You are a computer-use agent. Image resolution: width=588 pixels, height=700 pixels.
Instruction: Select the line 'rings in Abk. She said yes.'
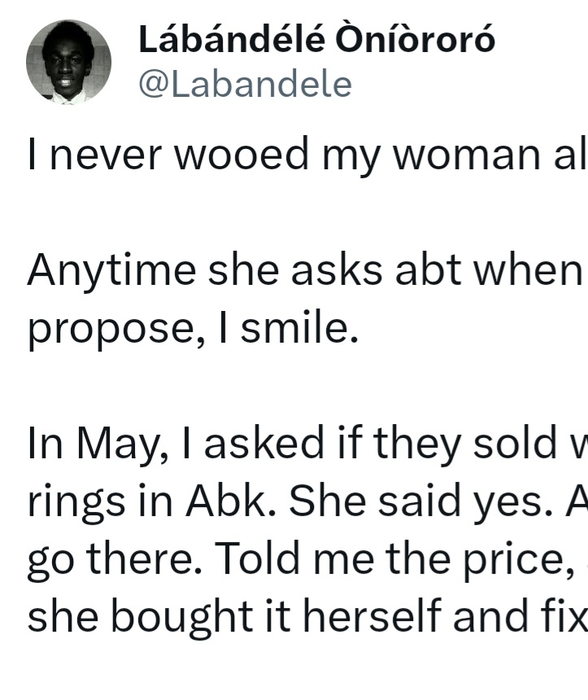308,501
